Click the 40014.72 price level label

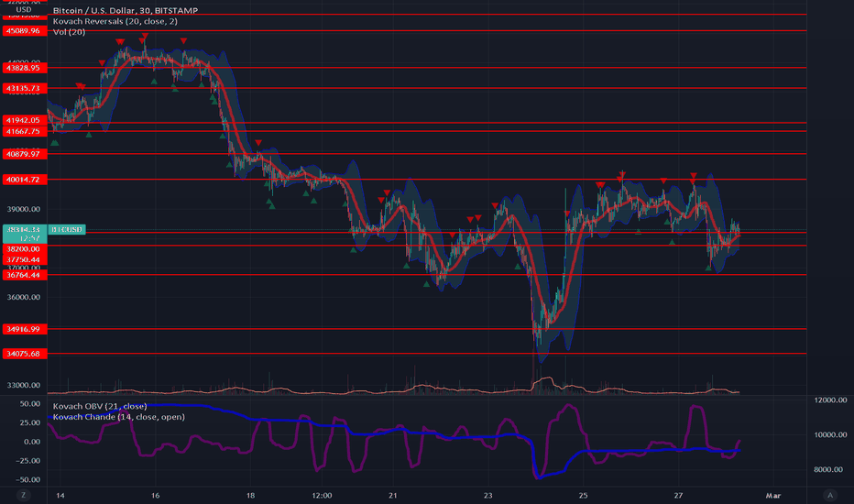[25, 180]
